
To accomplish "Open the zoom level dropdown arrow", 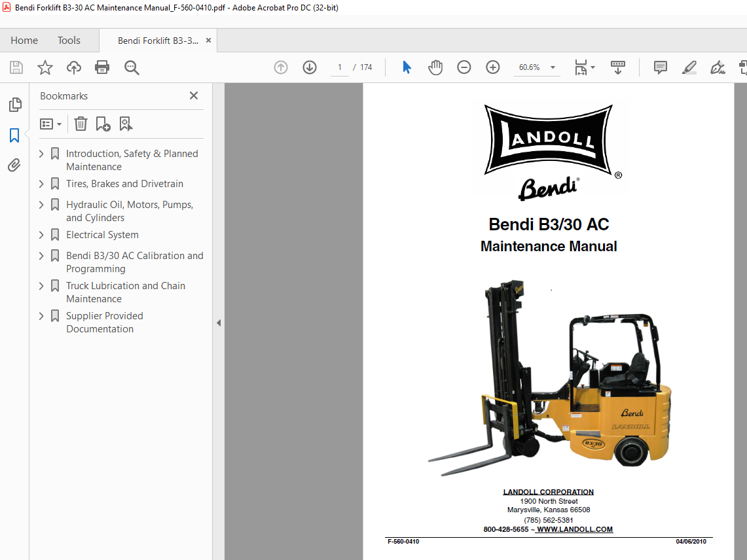I will tap(553, 67).
